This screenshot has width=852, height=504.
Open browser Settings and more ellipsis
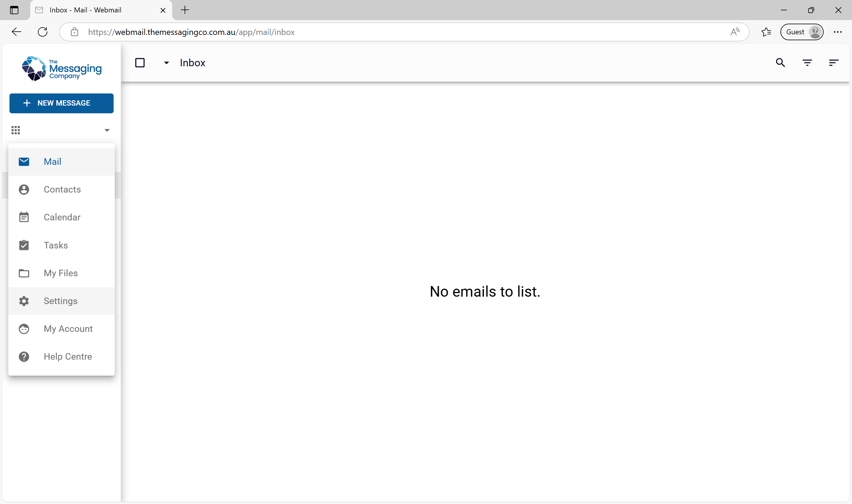838,32
